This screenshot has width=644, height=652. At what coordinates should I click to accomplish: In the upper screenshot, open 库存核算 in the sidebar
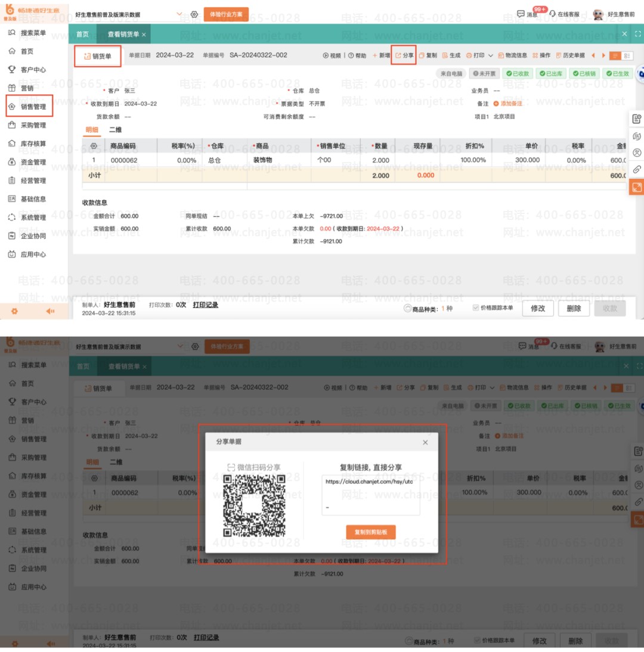coord(27,144)
